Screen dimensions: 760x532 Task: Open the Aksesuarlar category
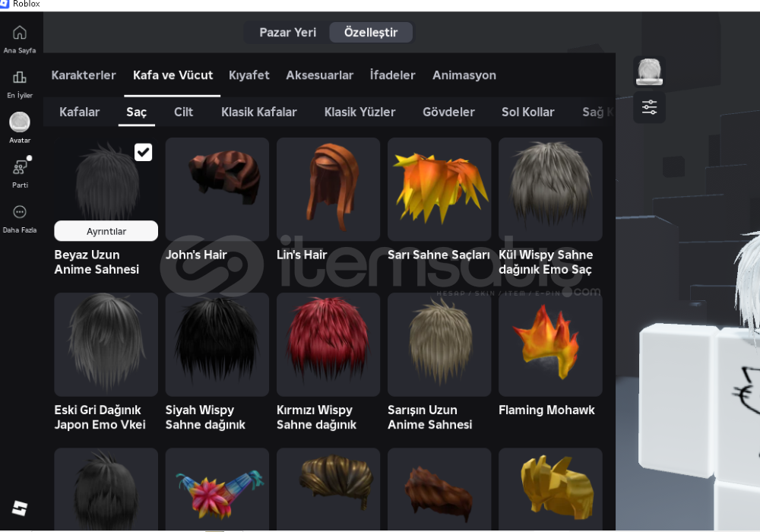[319, 75]
